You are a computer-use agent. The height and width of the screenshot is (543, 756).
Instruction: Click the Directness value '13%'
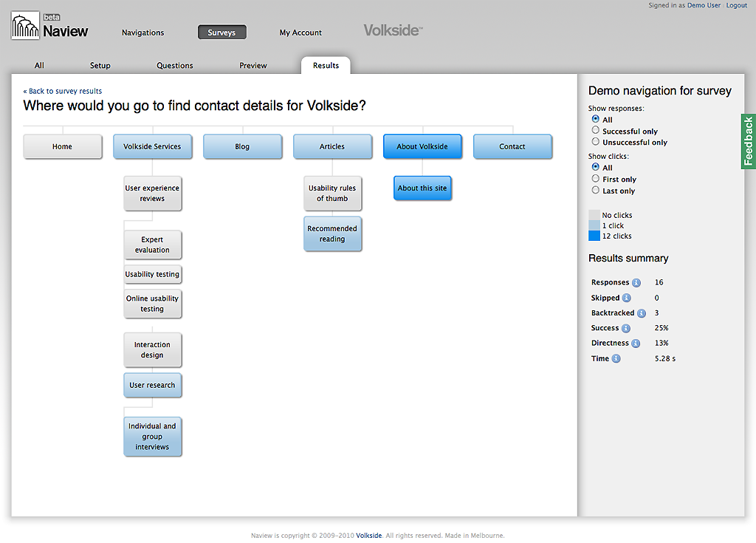click(661, 344)
